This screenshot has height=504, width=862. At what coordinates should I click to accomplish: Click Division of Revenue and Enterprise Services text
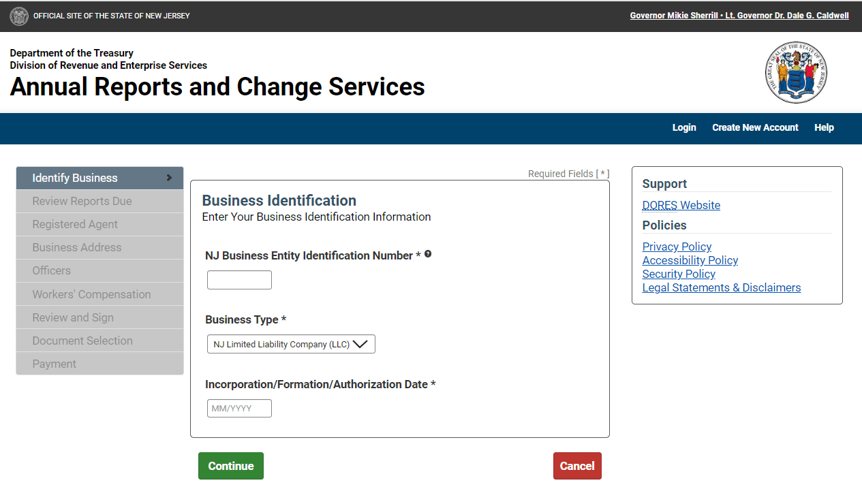point(108,65)
